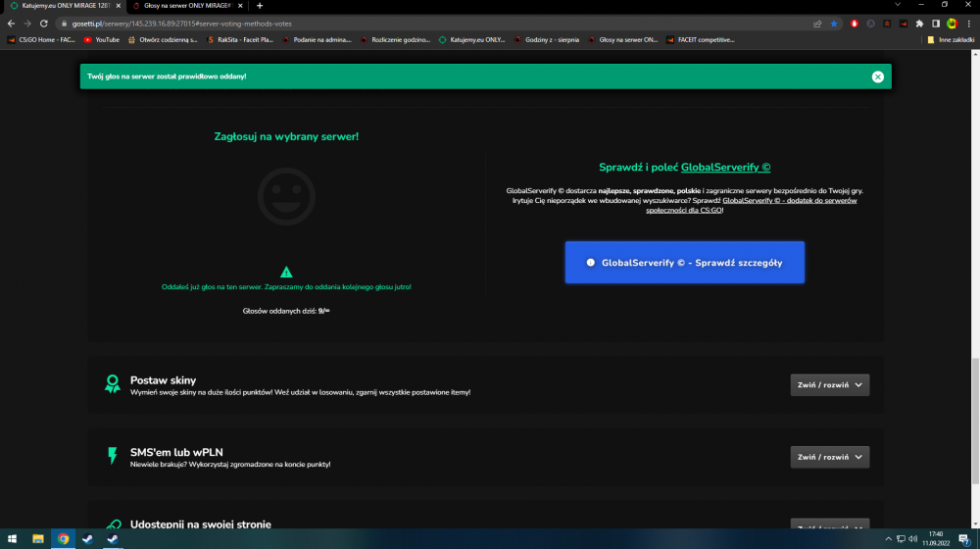Click the info icon inside GlobalServerify button

(x=591, y=263)
